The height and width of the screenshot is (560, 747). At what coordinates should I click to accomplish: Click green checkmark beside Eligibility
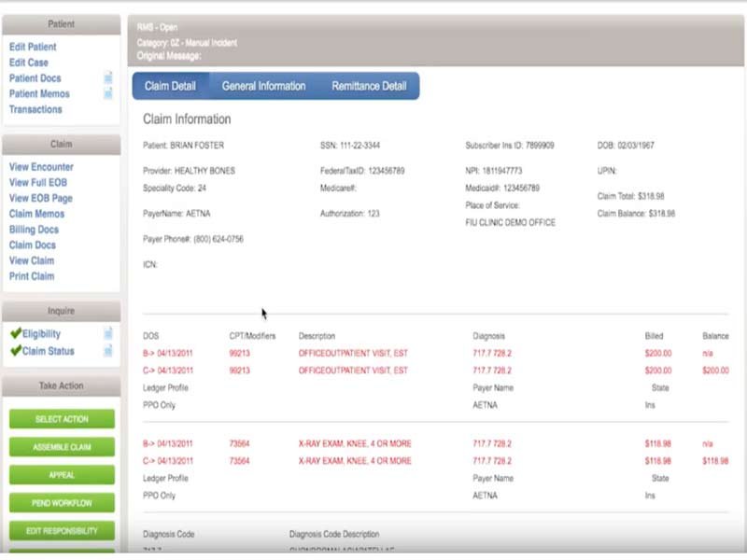tap(15, 332)
